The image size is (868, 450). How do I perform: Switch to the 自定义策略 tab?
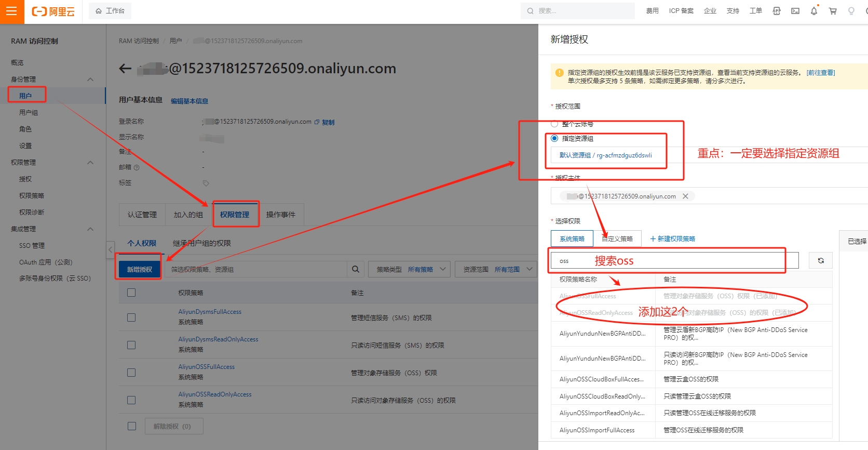tap(618, 239)
